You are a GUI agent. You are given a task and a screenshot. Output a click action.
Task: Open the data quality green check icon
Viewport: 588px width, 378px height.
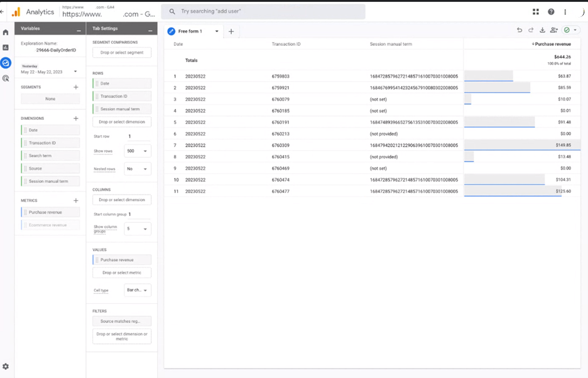click(567, 30)
